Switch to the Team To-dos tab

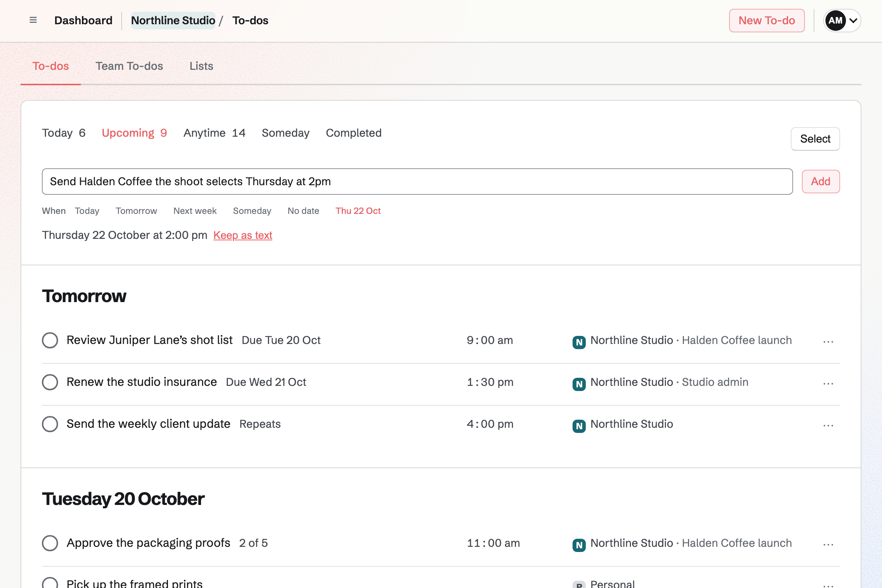point(129,66)
